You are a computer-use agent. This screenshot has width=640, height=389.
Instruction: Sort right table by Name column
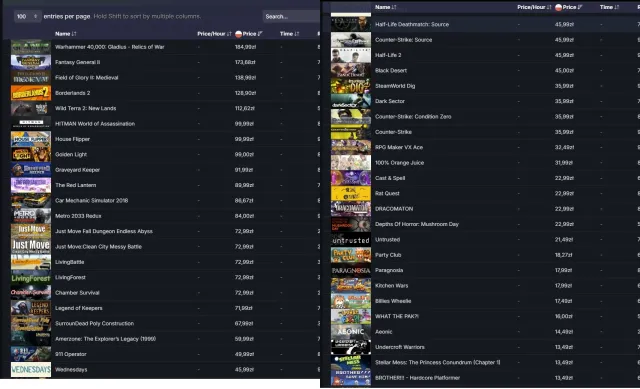pyautogui.click(x=386, y=7)
